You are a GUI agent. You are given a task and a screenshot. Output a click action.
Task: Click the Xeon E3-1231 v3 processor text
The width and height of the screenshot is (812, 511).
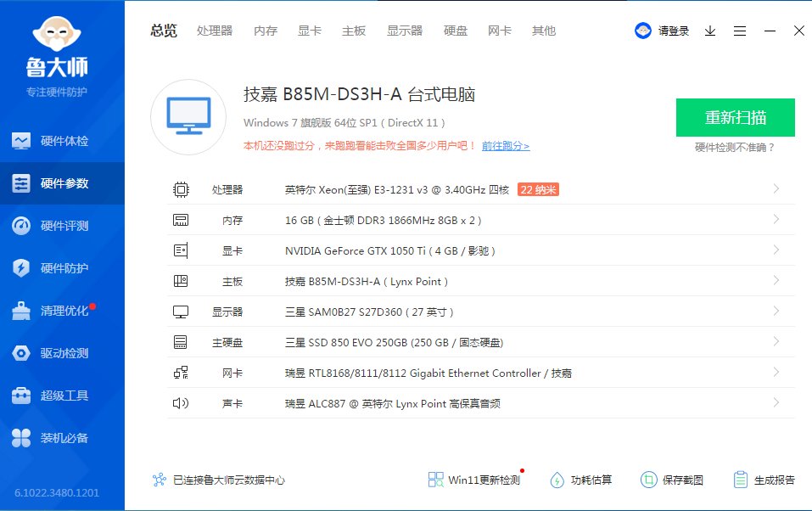pos(397,189)
